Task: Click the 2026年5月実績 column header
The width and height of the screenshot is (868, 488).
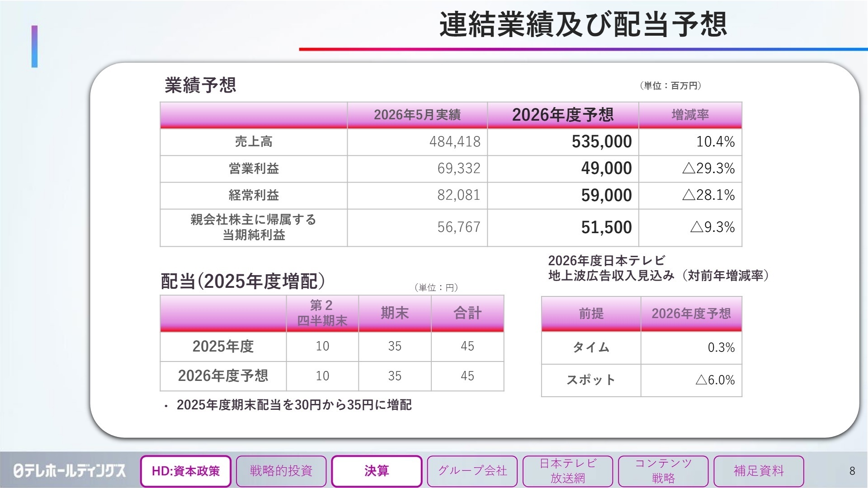Action: [417, 115]
